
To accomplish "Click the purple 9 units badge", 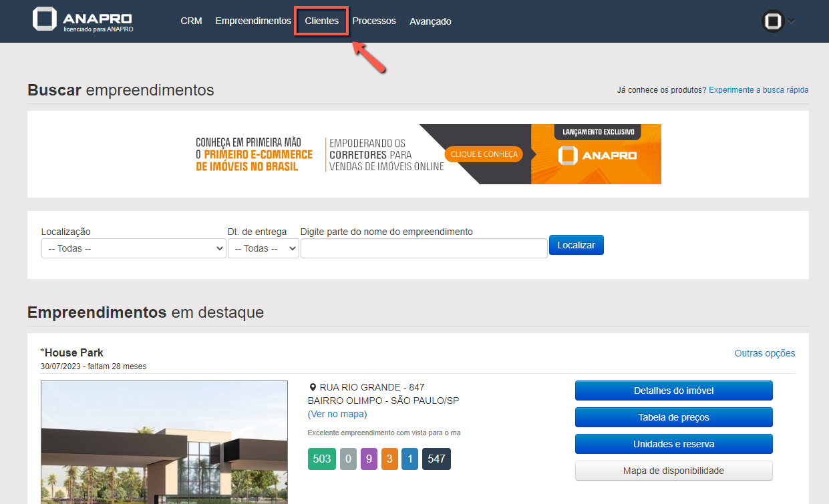I will [369, 459].
